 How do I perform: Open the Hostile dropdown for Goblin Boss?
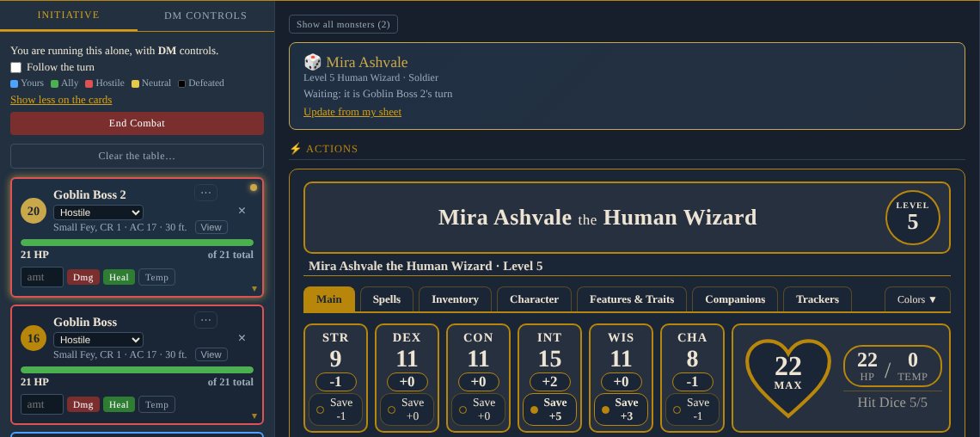click(x=98, y=340)
